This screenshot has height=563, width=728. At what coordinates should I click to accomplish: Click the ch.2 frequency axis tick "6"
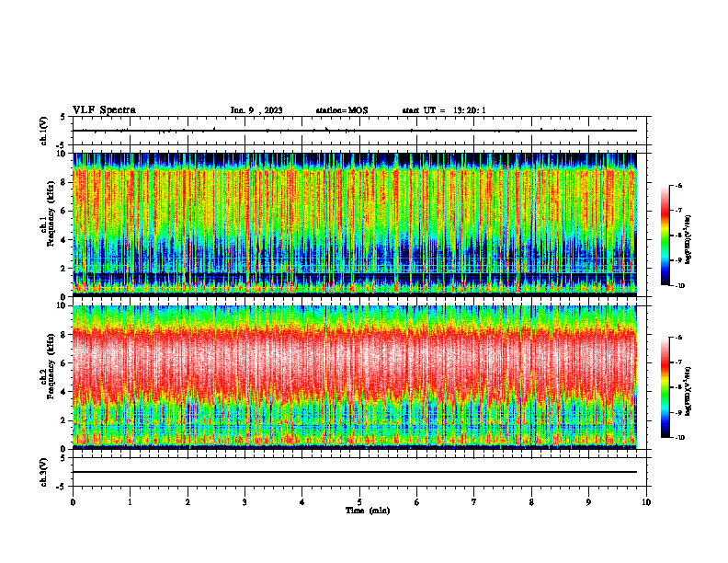(64, 363)
